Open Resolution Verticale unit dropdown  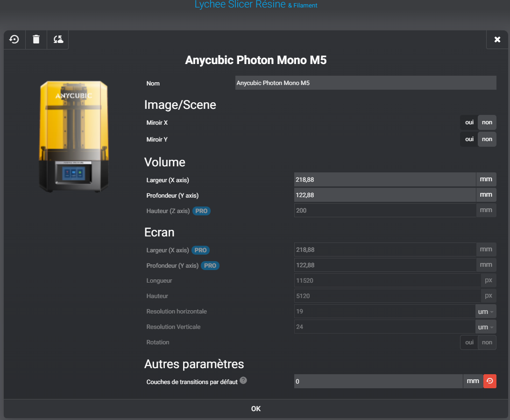point(486,327)
